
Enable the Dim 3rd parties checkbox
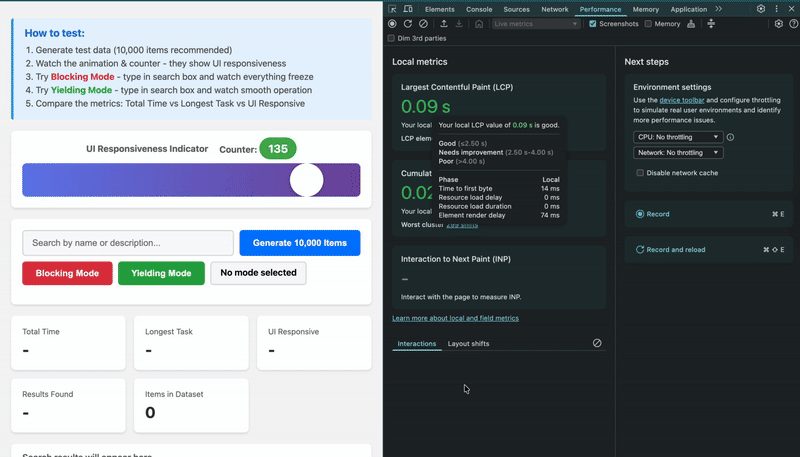[x=391, y=38]
